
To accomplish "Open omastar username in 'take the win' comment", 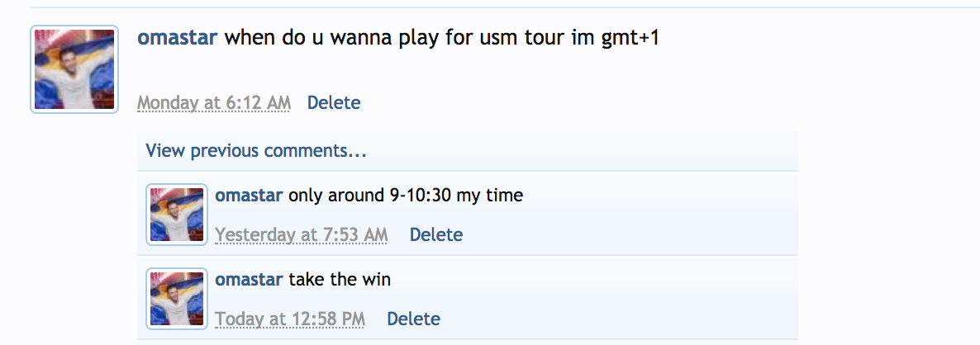I will click(x=249, y=280).
